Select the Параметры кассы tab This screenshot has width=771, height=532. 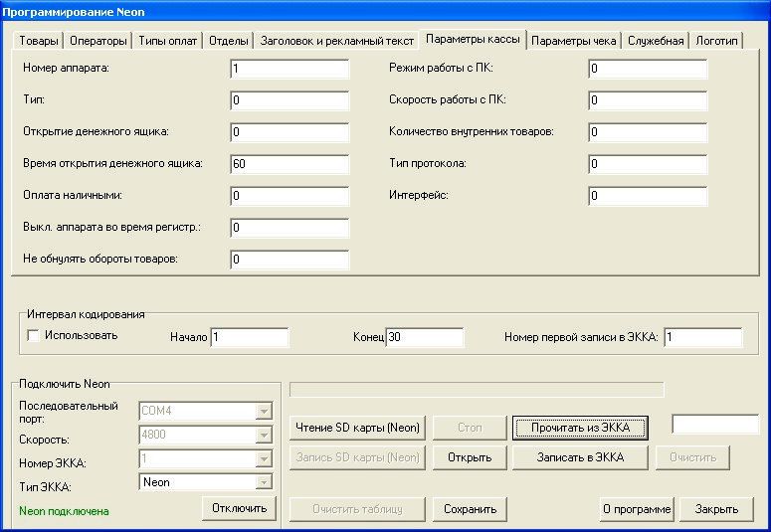473,40
